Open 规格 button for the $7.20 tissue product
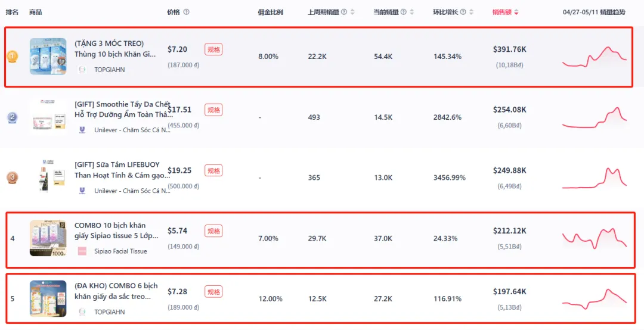 pyautogui.click(x=213, y=49)
